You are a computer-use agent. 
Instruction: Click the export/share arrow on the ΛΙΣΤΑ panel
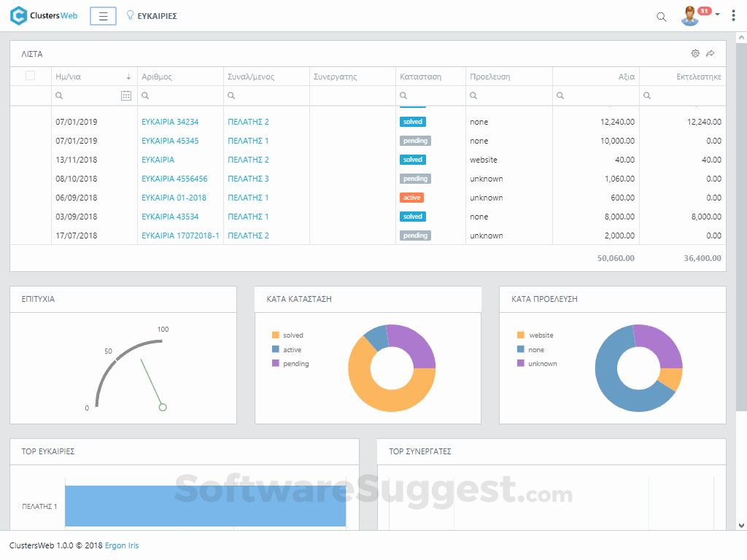(711, 53)
